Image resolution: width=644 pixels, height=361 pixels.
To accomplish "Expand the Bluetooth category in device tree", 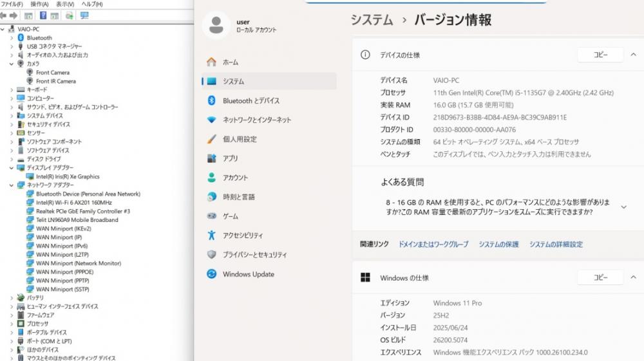I will (x=12, y=38).
